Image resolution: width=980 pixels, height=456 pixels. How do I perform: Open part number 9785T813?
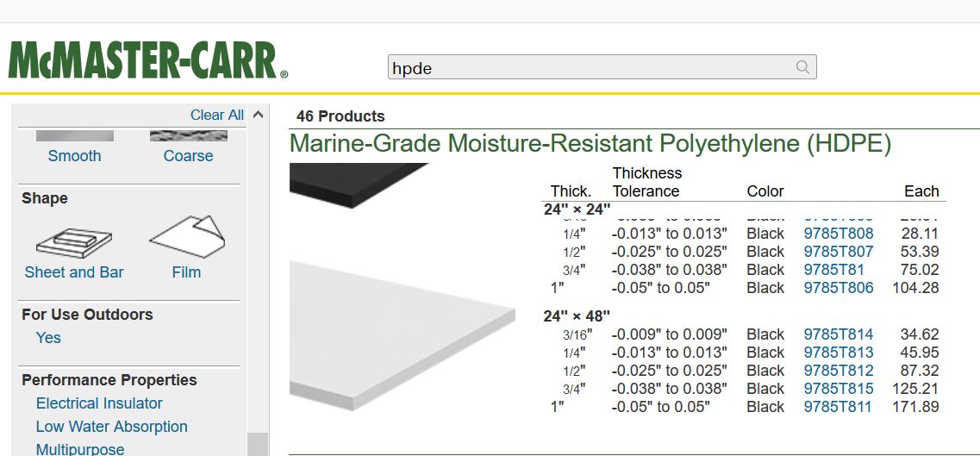tap(838, 353)
